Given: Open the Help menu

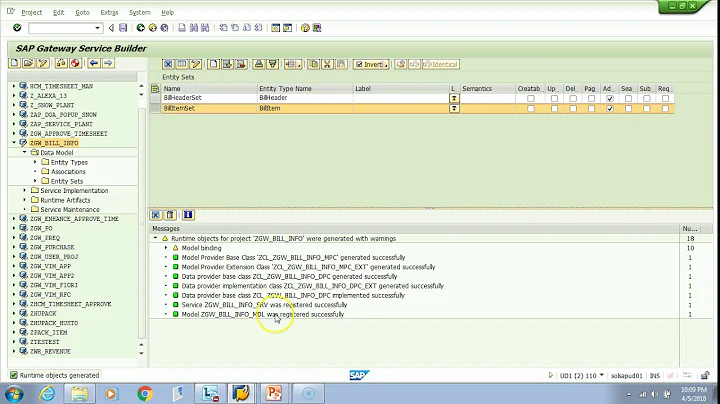Looking at the screenshot, I should [x=168, y=12].
